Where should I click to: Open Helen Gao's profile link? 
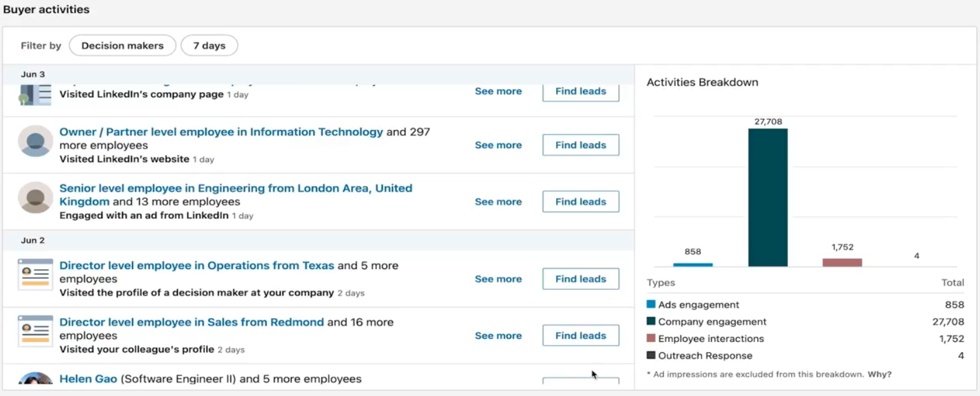click(88, 379)
